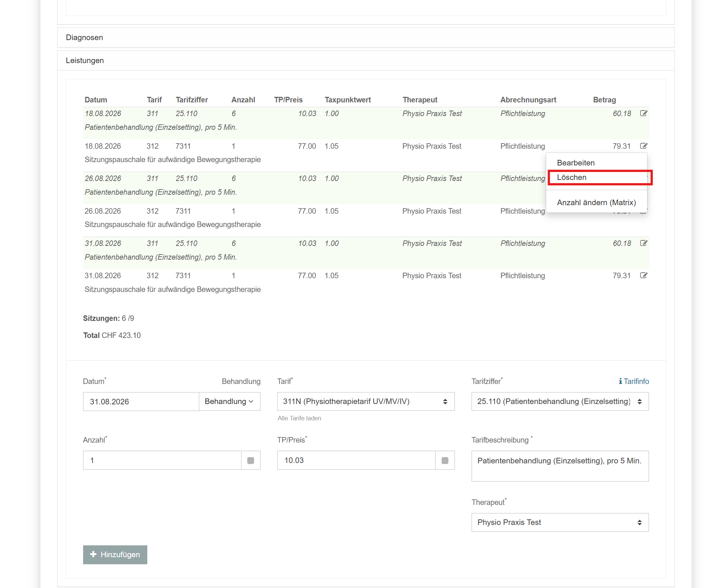Click the date 26.08.2026 in the Tarif 312 row
This screenshot has height=588, width=725.
pos(103,211)
